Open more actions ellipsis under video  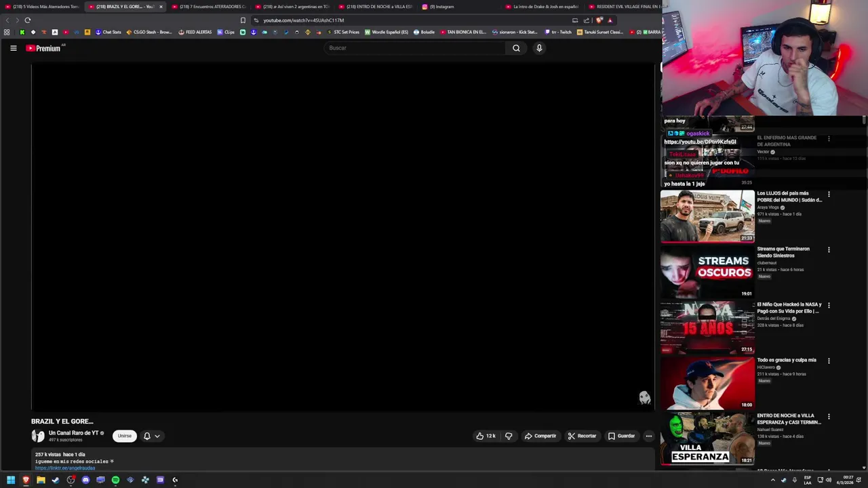click(x=649, y=436)
